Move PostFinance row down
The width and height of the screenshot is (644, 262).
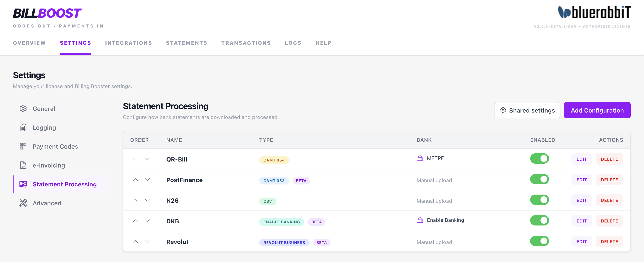click(147, 180)
